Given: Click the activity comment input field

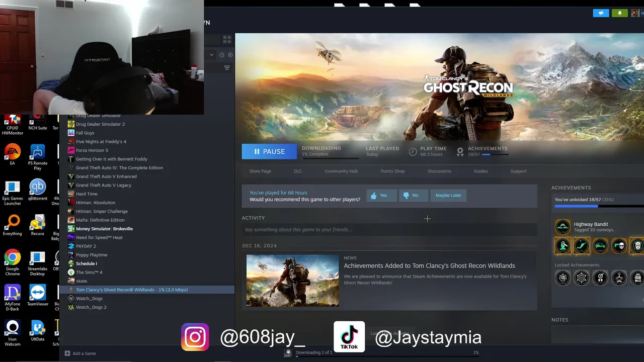Looking at the screenshot, I should click(389, 230).
